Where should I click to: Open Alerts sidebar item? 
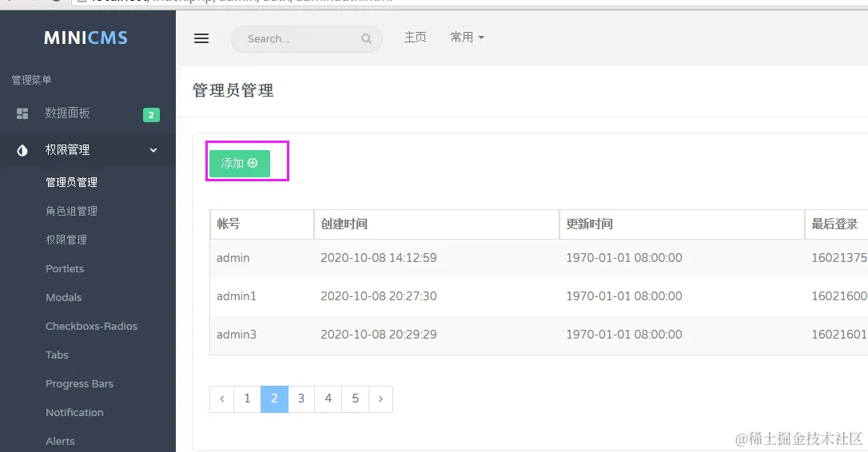pyautogui.click(x=60, y=441)
